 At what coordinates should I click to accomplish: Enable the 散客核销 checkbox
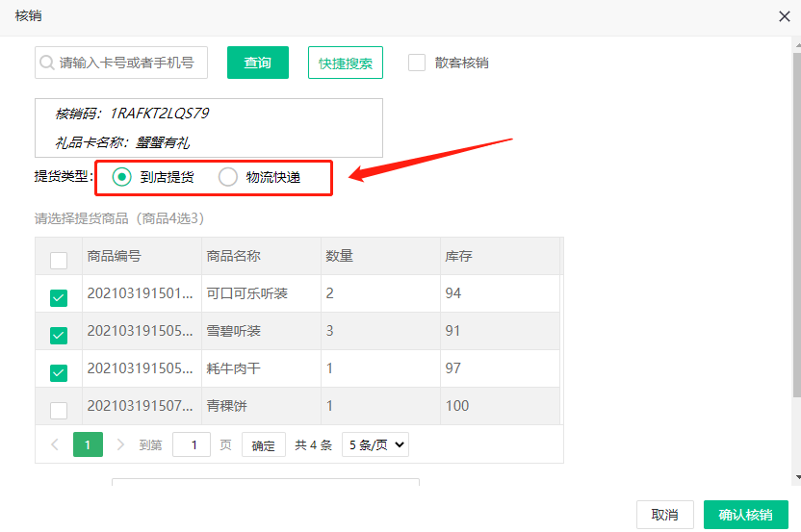click(417, 63)
